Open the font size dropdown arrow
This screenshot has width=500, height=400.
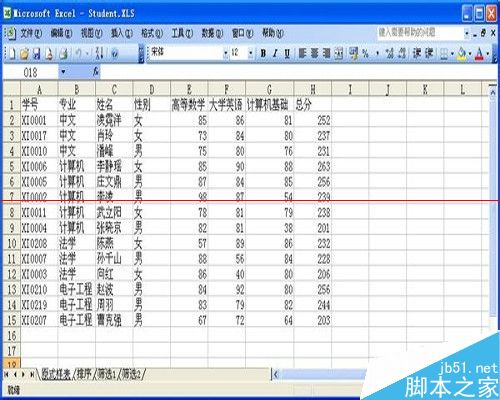click(250, 53)
